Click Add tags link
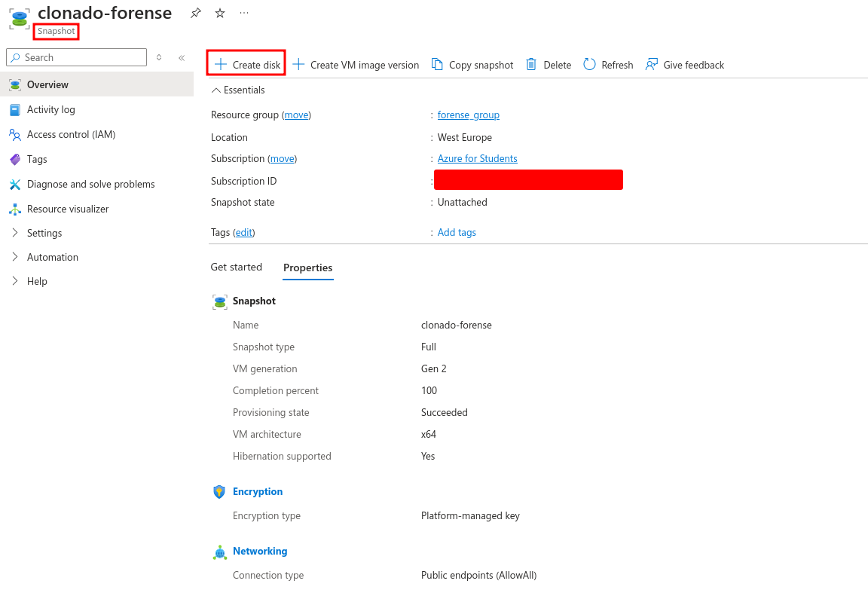This screenshot has height=593, width=868. tap(457, 233)
